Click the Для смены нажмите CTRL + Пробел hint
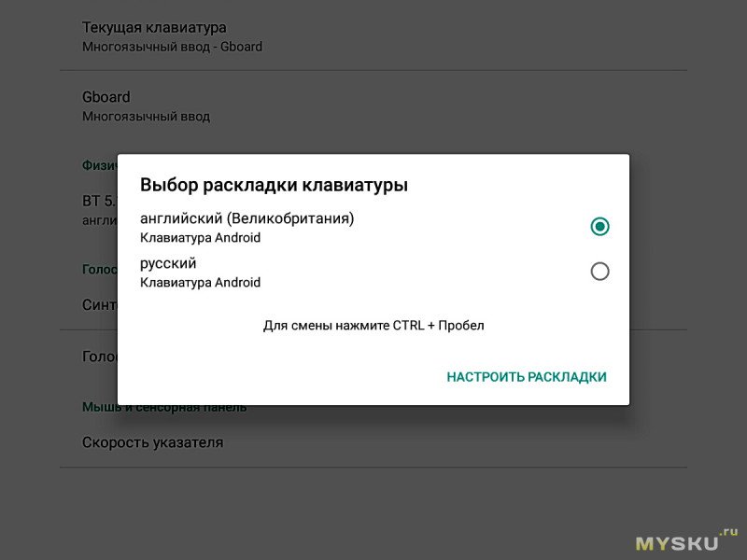This screenshot has width=747, height=560. (x=373, y=325)
